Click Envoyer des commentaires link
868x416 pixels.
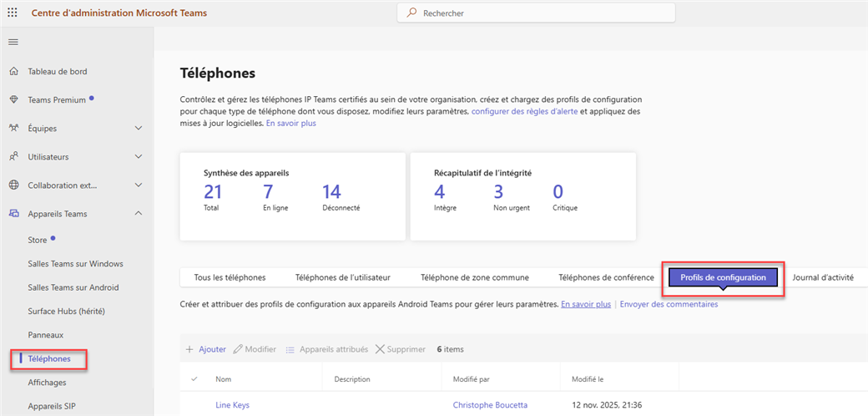[x=669, y=304]
